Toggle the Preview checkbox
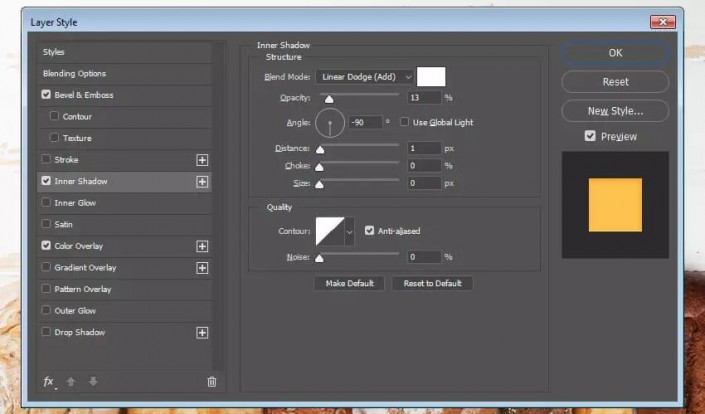The image size is (705, 414). pos(590,136)
